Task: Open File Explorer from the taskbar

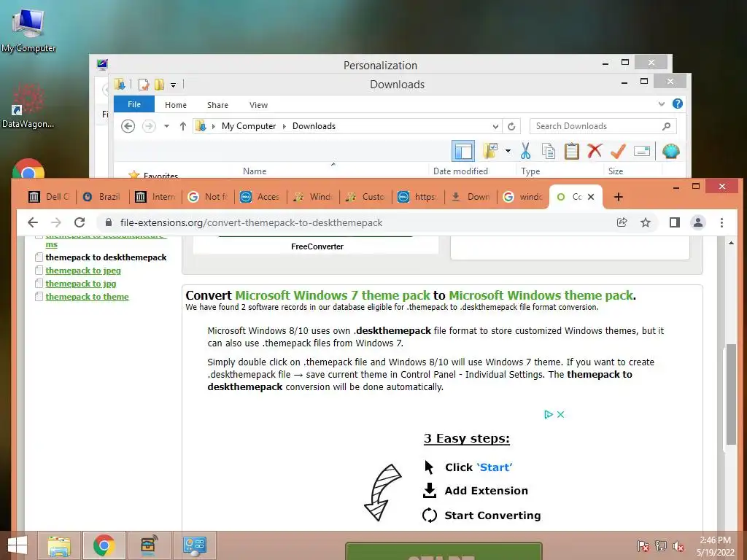Action: click(58, 545)
